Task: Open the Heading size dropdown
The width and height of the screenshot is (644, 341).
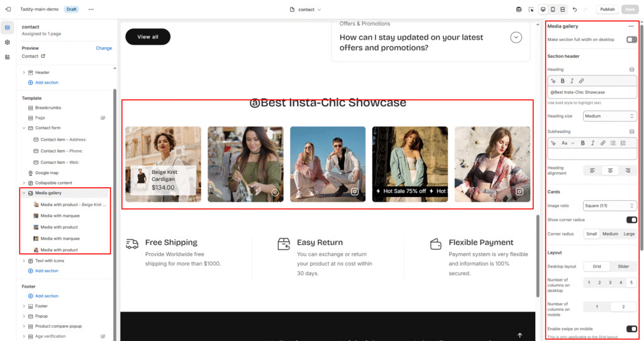Action: pos(609,116)
